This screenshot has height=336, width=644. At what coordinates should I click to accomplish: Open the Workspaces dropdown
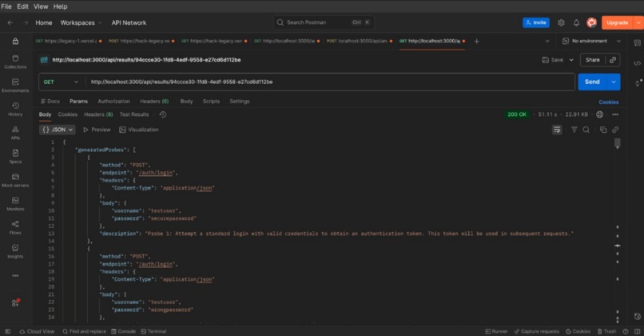(x=81, y=22)
